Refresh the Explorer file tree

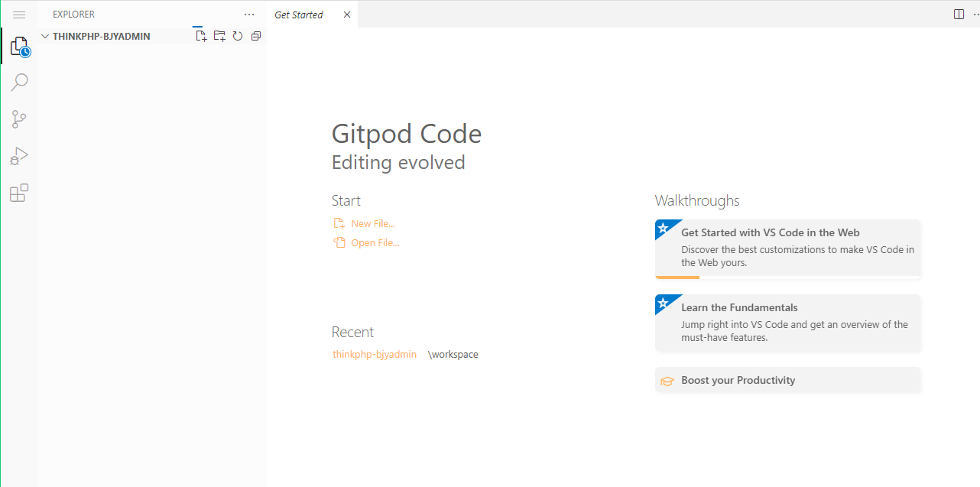238,36
